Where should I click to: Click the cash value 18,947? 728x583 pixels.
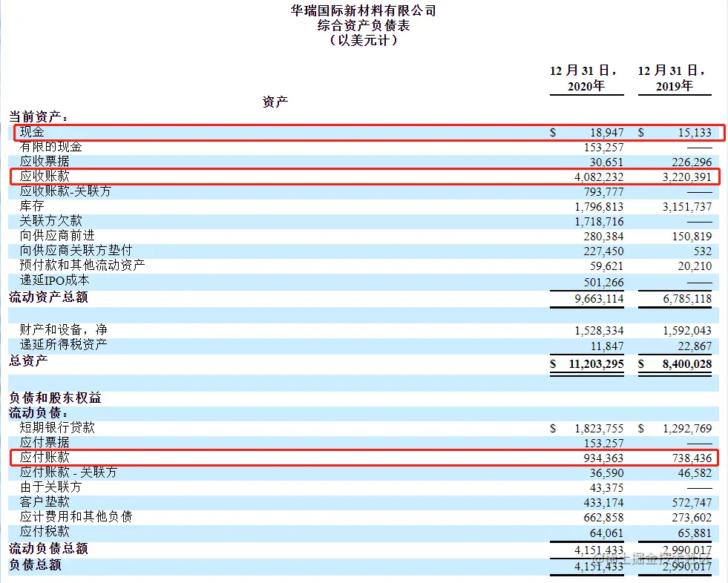pos(607,133)
